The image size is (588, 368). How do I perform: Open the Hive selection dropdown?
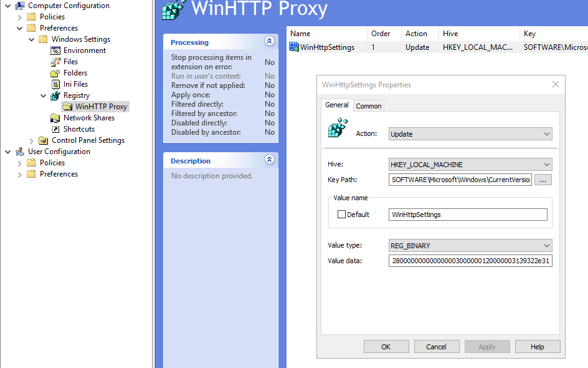pyautogui.click(x=547, y=164)
